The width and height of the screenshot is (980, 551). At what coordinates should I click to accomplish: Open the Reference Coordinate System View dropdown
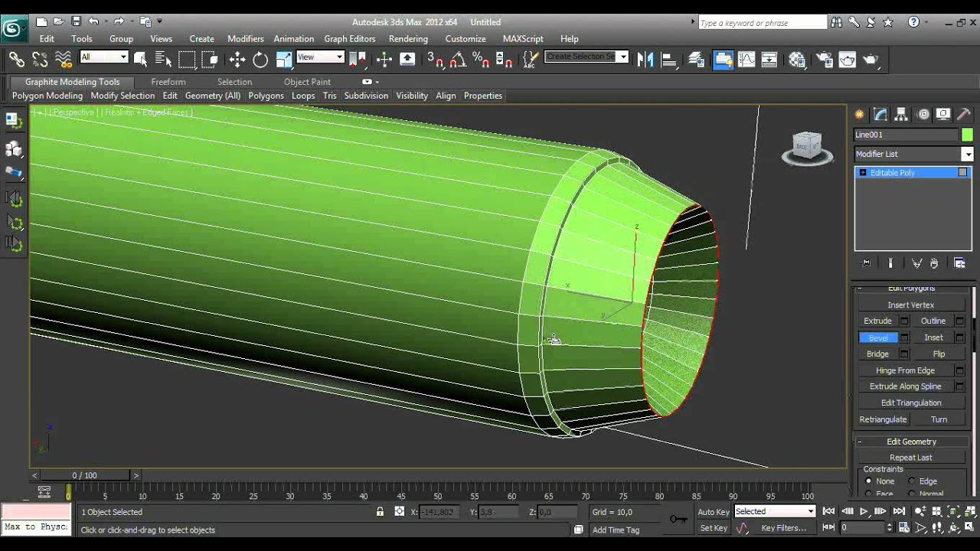coord(320,57)
